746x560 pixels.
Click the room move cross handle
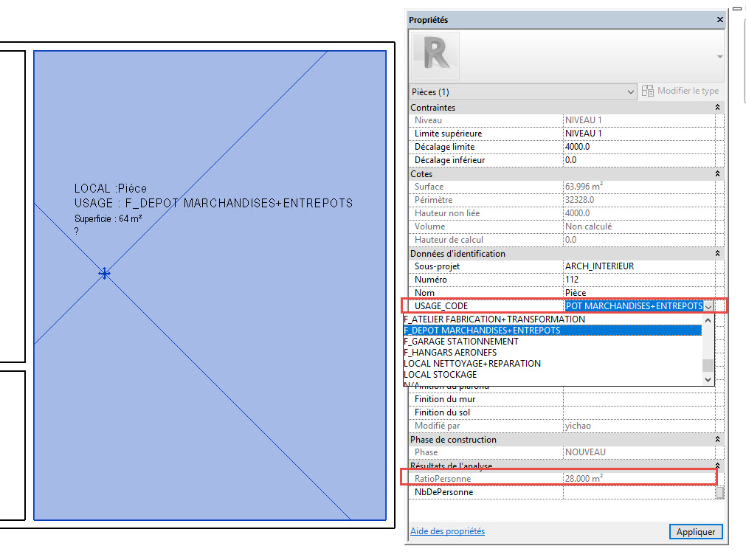point(104,274)
